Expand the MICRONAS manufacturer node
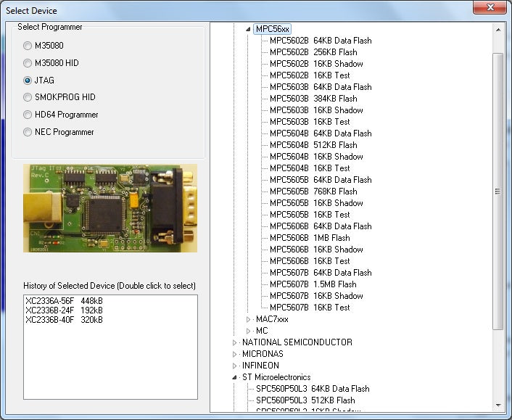 pos(234,354)
